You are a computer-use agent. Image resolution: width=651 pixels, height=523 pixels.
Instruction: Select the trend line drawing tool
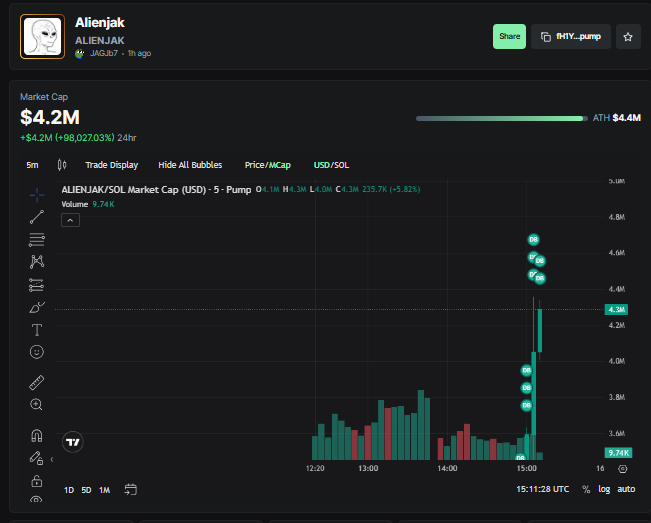[x=37, y=217]
